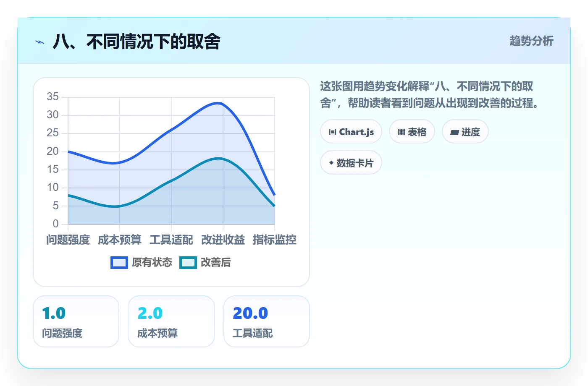Click the 指标监控 x-axis label

(x=275, y=240)
